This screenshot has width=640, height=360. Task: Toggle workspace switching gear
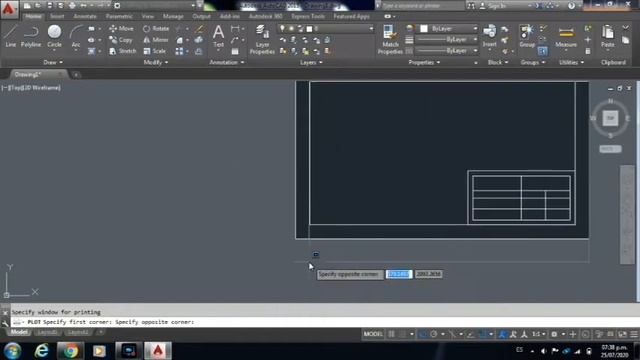[554, 334]
